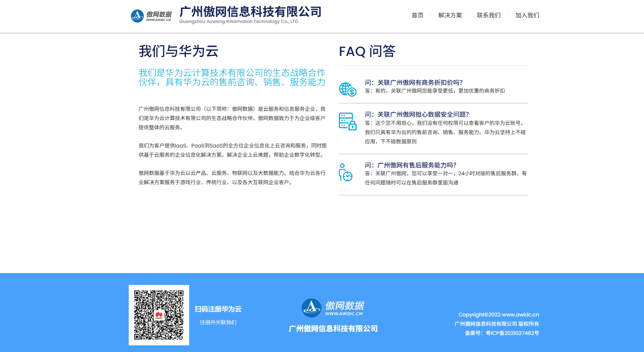Viewport: 644px width, 352px height.
Task: Select the after-sales service FAQ question
Action: [x=411, y=165]
